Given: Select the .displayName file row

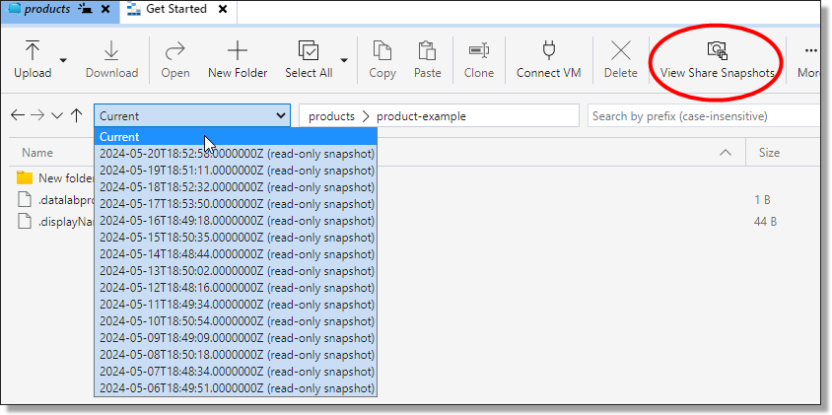Looking at the screenshot, I should pos(55,221).
